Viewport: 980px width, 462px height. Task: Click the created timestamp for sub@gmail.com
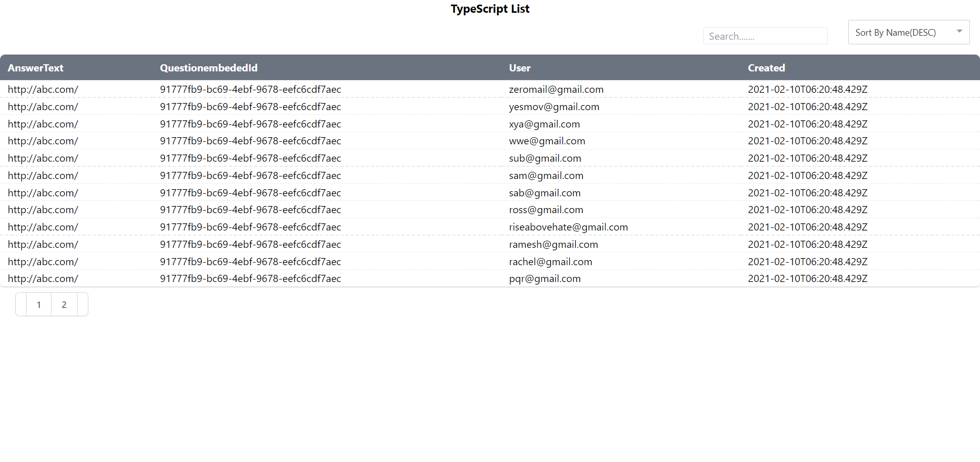click(x=807, y=158)
